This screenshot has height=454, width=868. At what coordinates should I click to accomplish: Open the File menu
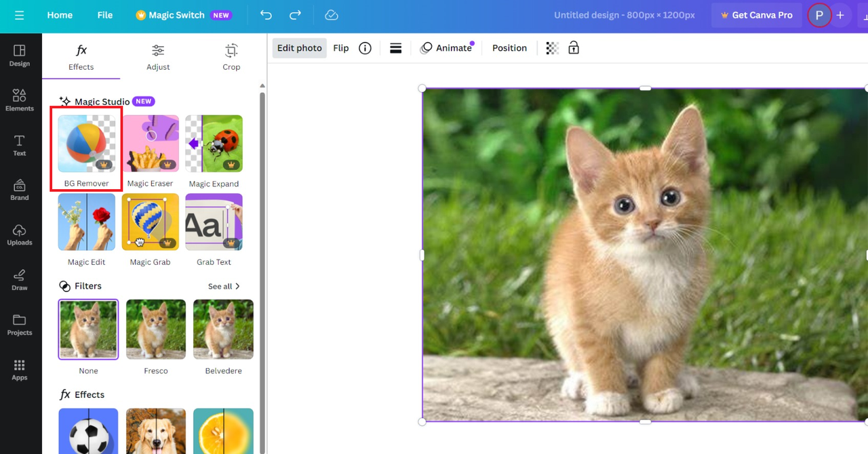[105, 15]
